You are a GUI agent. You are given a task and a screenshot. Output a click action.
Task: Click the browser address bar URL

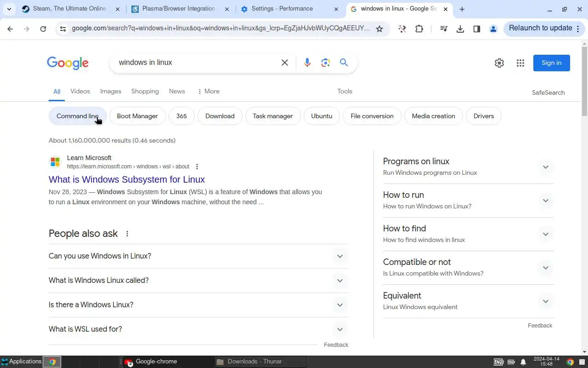click(221, 29)
